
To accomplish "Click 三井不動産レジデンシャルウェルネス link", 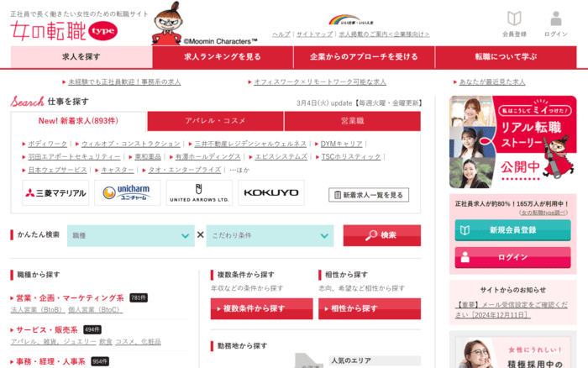I will [x=250, y=144].
